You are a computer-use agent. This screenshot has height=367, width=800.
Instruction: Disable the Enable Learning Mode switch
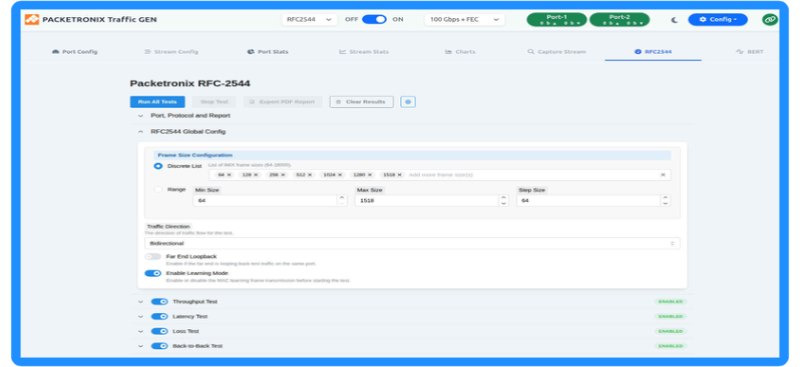pyautogui.click(x=153, y=273)
